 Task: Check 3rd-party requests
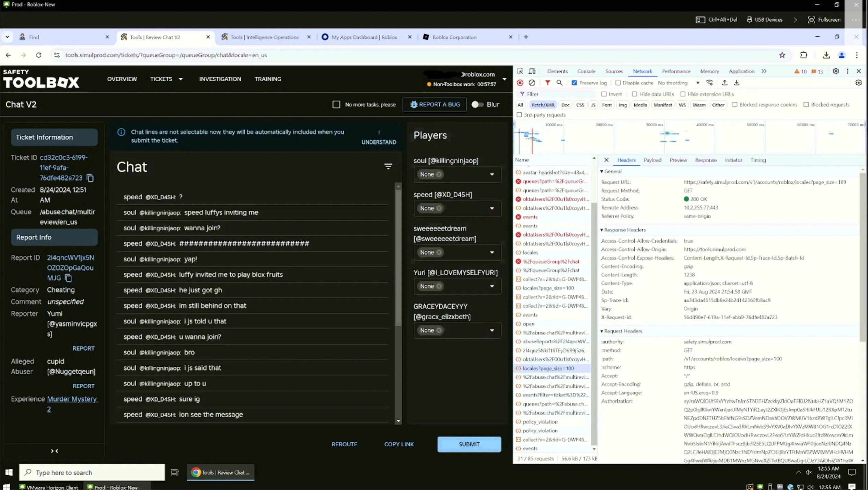(x=519, y=115)
